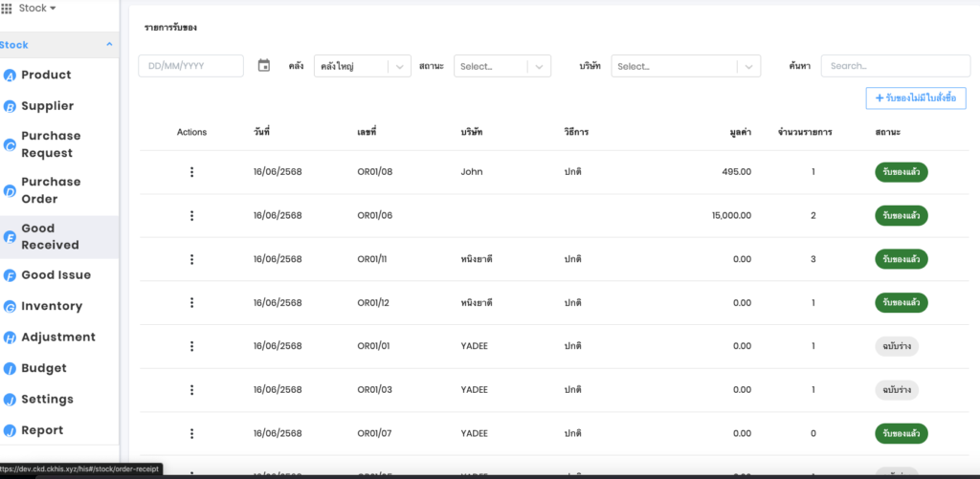The height and width of the screenshot is (479, 980).
Task: Collapse the Stock sidebar section
Action: coord(109,45)
